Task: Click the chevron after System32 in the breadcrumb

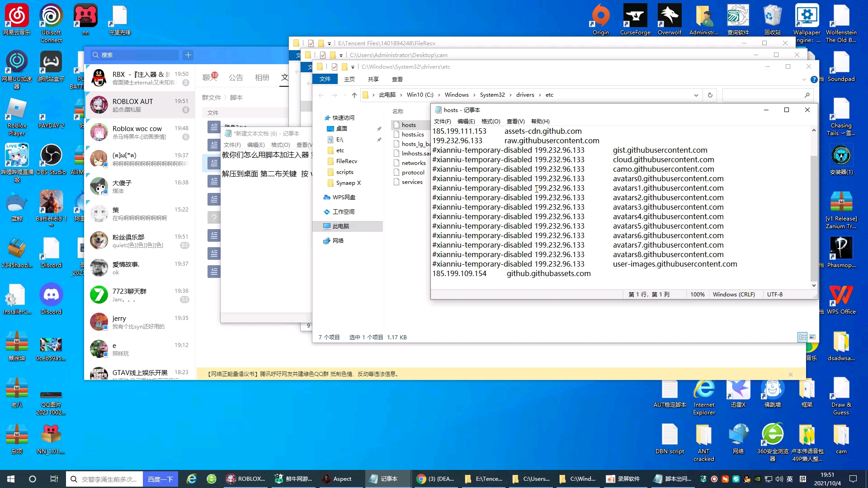Action: click(510, 95)
